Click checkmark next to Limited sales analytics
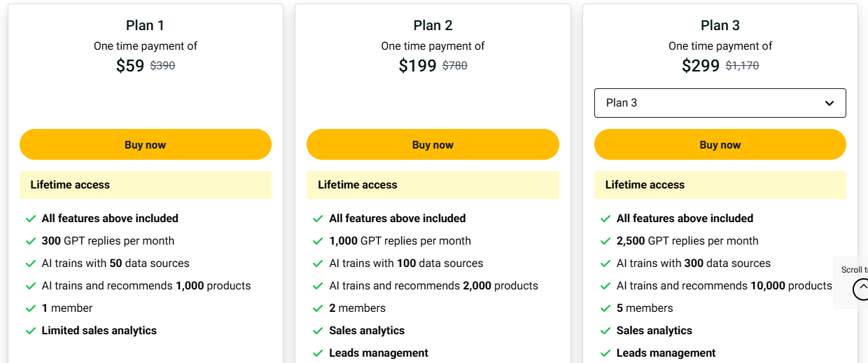868x363 pixels. (x=31, y=331)
